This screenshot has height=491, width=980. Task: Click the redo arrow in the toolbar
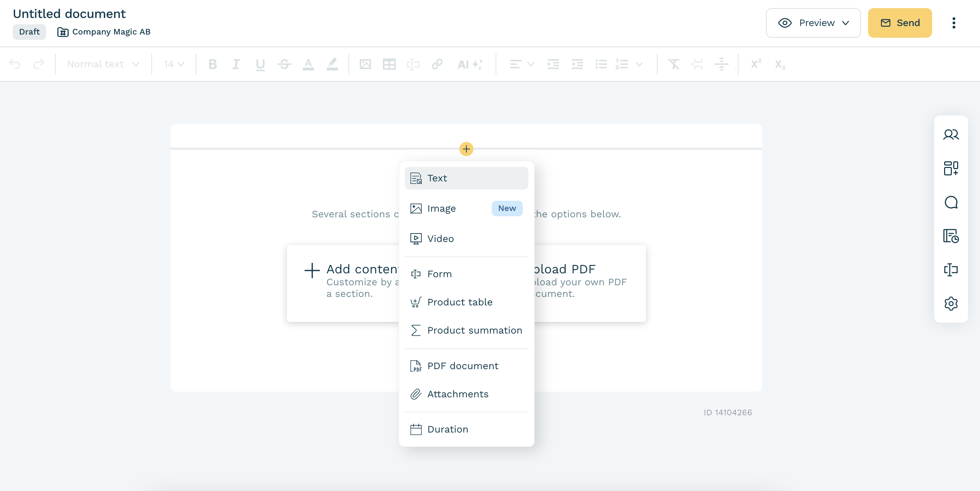click(x=39, y=64)
